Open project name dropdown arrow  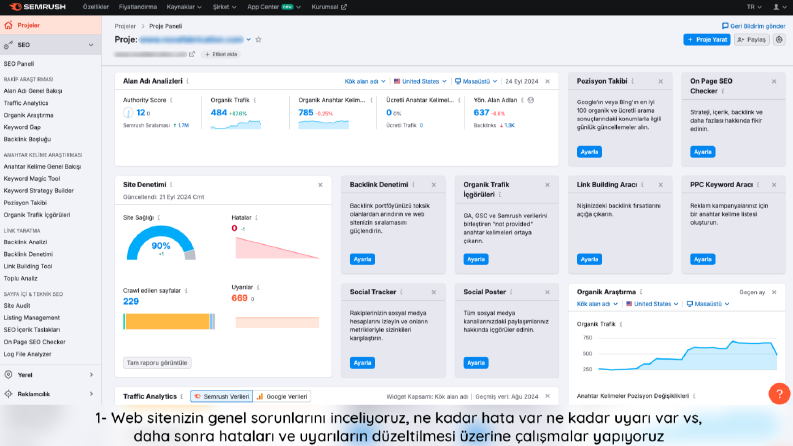(248, 39)
